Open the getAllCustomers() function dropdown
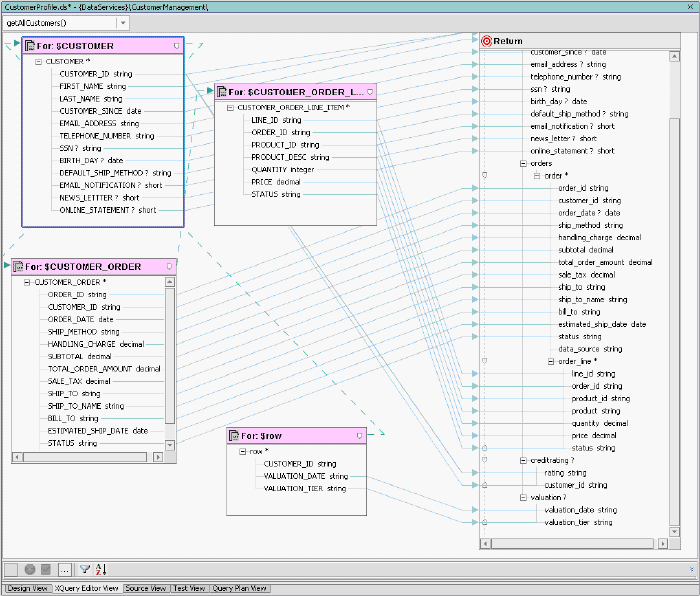 pyautogui.click(x=123, y=23)
